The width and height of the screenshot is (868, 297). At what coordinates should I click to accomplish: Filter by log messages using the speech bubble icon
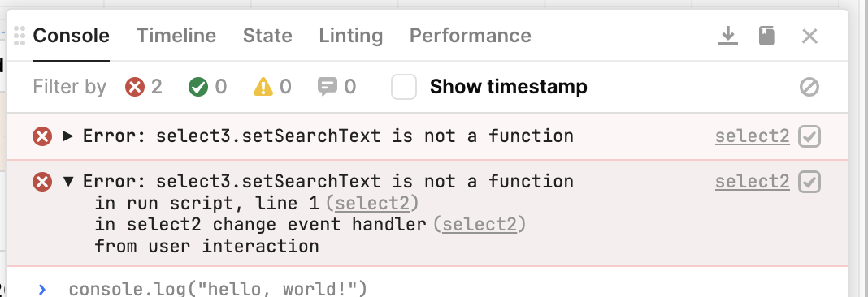pyautogui.click(x=328, y=87)
